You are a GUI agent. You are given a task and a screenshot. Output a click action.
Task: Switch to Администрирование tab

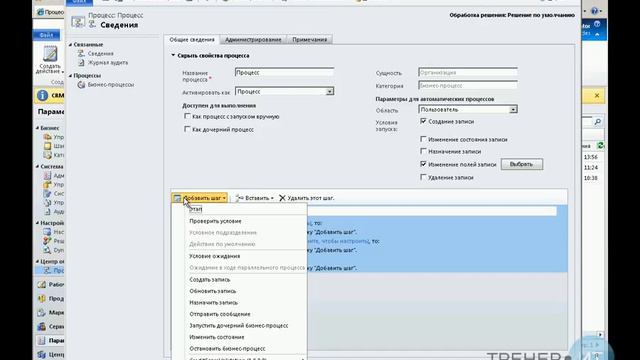point(253,40)
